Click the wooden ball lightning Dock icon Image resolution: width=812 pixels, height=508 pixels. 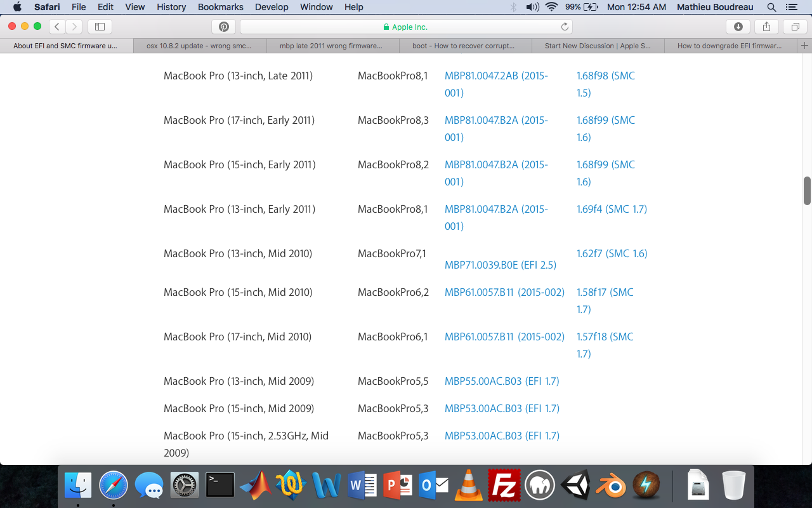[x=647, y=486]
